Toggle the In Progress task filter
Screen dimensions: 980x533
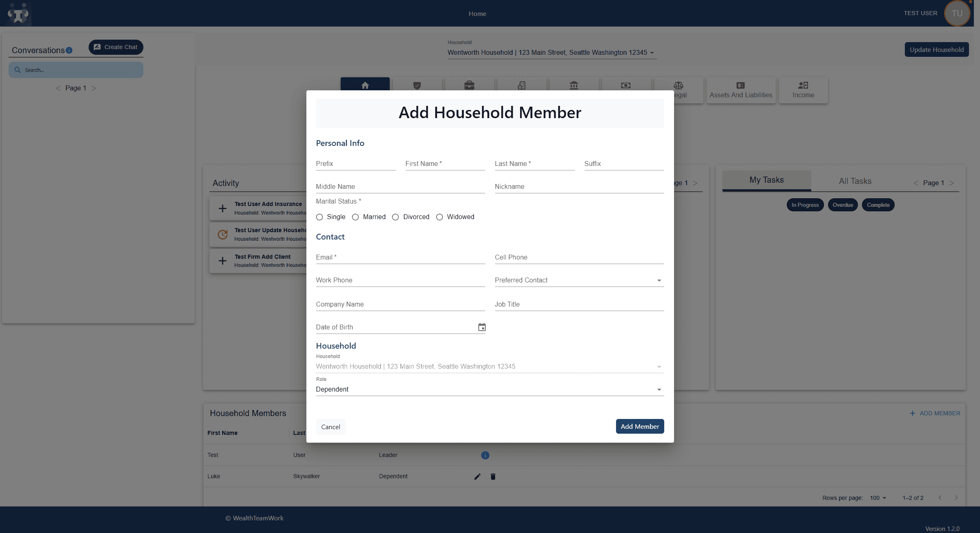click(x=805, y=205)
